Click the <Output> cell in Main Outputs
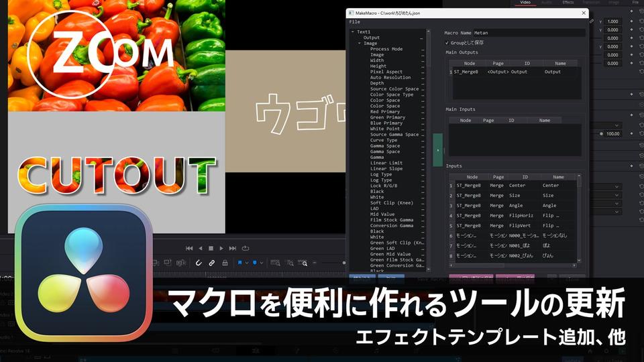 point(498,72)
